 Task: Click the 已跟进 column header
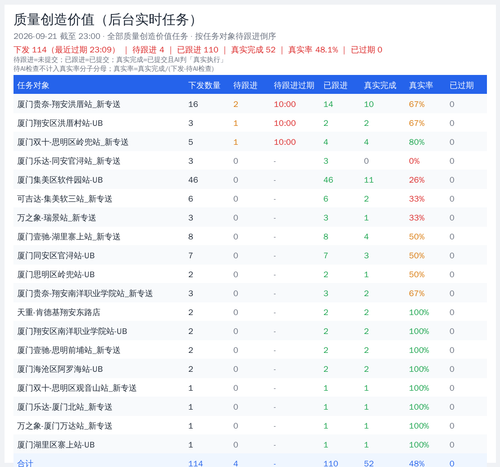point(335,85)
